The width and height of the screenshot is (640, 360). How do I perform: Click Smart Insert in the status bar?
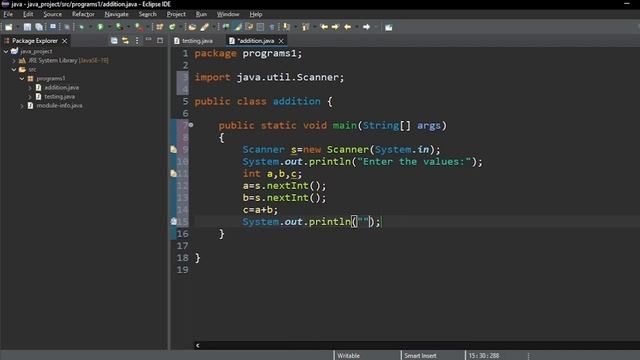point(420,356)
